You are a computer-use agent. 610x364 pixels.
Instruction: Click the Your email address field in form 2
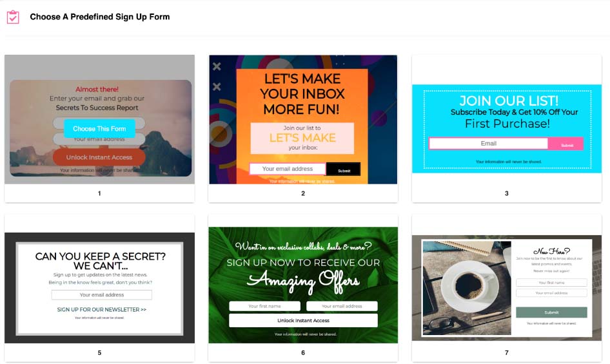click(x=288, y=169)
